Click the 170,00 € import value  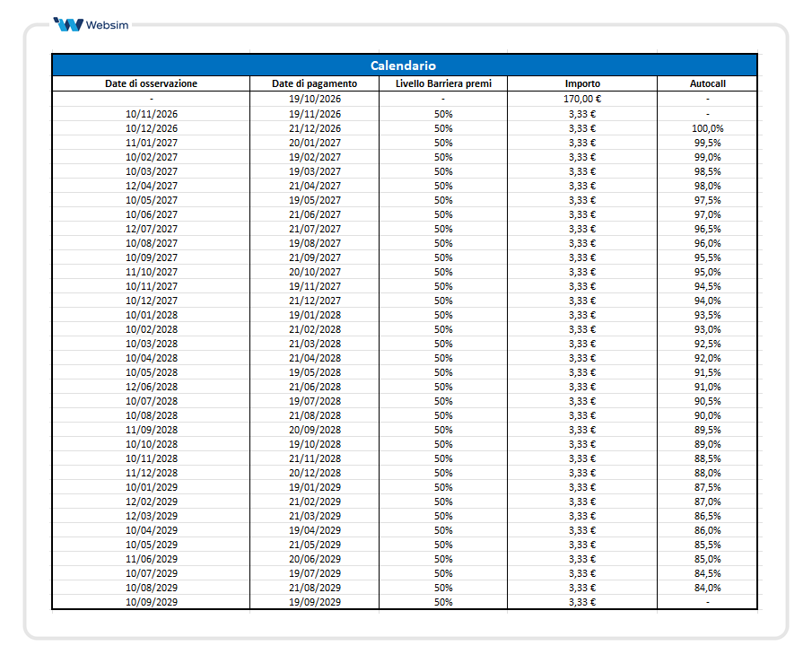point(582,99)
